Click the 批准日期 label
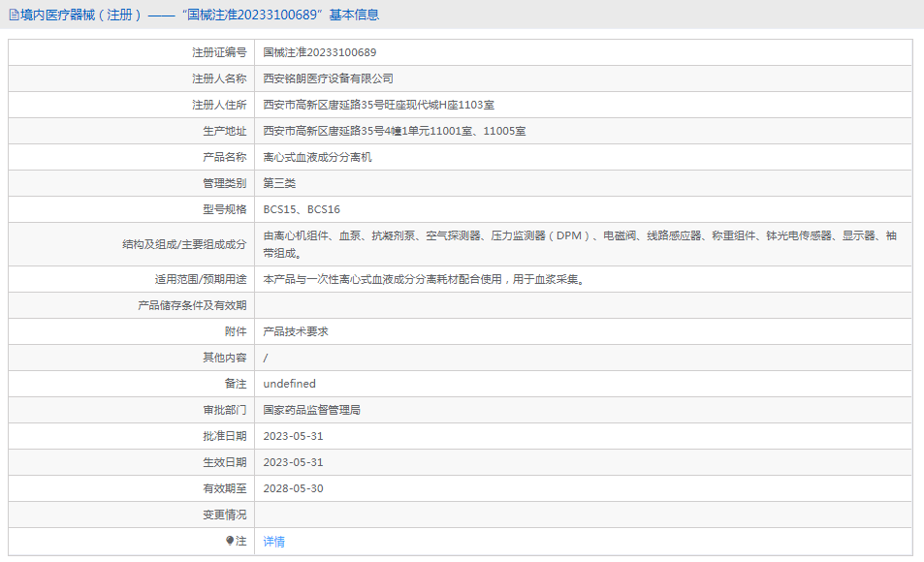 click(225, 436)
